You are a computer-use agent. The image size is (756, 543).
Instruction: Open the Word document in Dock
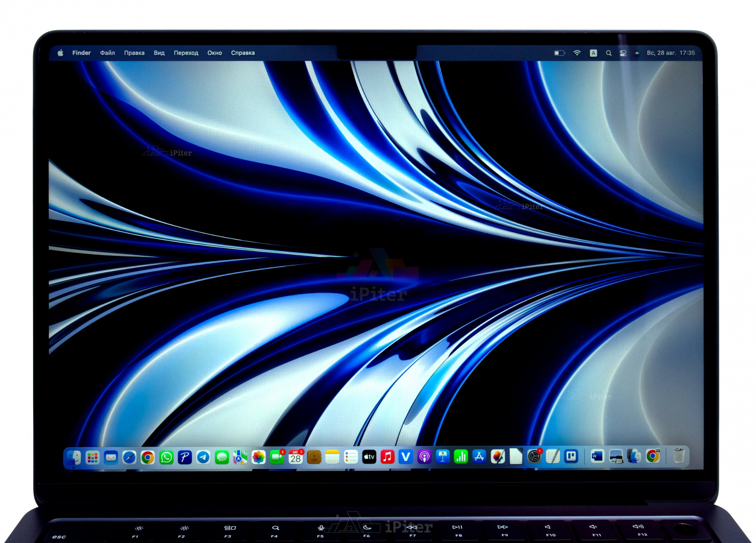pos(597,457)
